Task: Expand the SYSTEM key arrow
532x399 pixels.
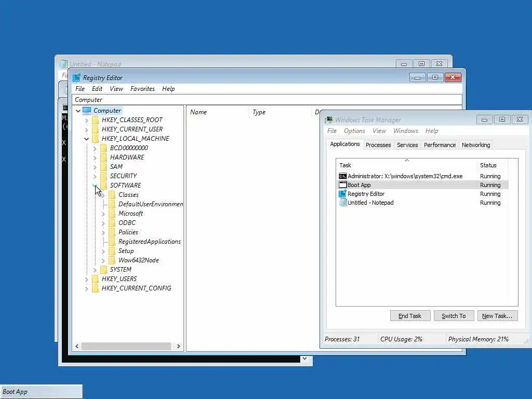Action: (x=95, y=270)
